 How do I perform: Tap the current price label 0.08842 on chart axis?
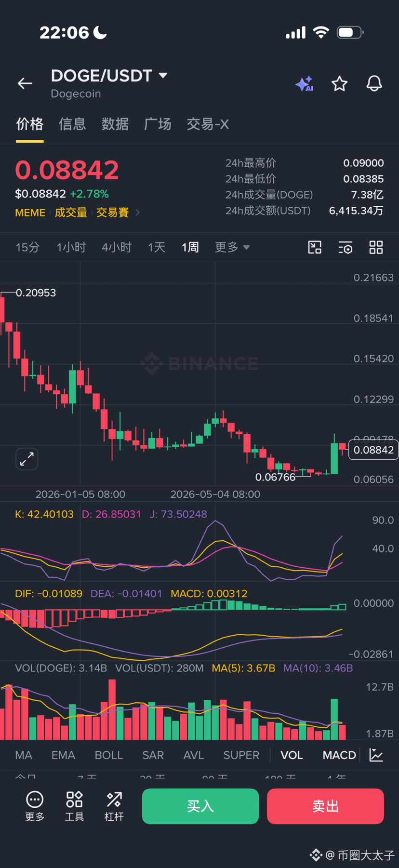(x=373, y=450)
